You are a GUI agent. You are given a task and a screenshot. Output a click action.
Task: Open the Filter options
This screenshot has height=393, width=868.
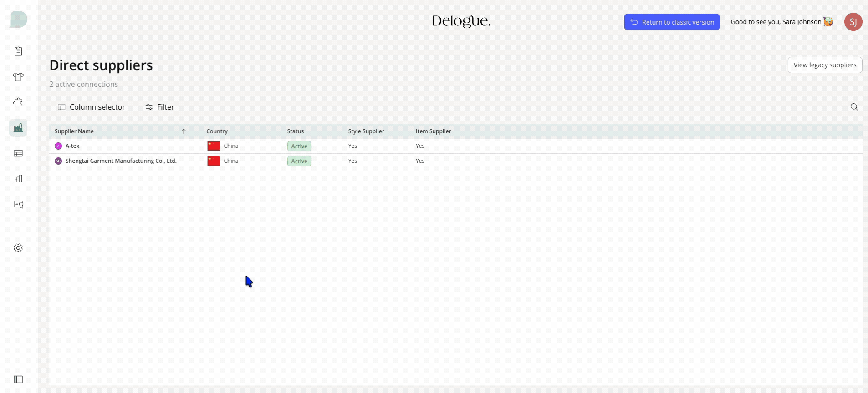click(x=159, y=107)
